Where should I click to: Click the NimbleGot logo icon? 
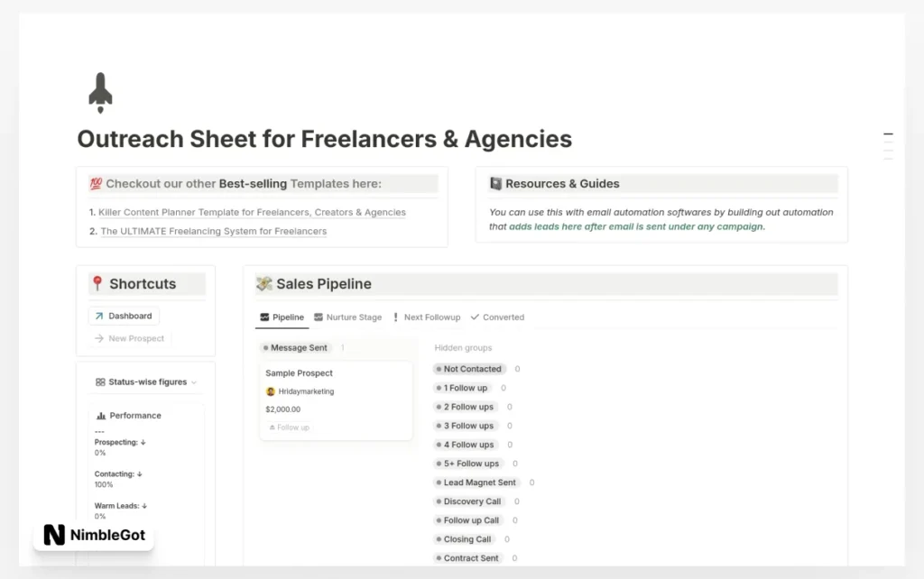[x=54, y=535]
